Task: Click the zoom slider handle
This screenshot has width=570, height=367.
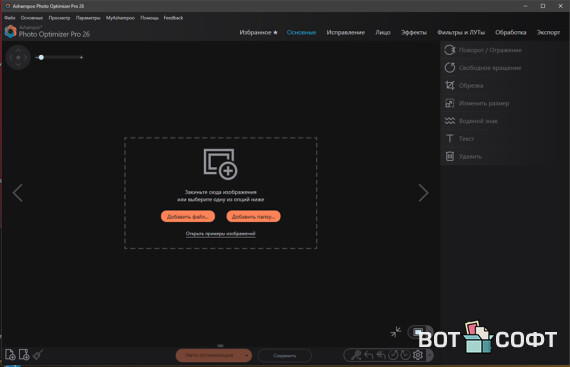Action: point(41,57)
